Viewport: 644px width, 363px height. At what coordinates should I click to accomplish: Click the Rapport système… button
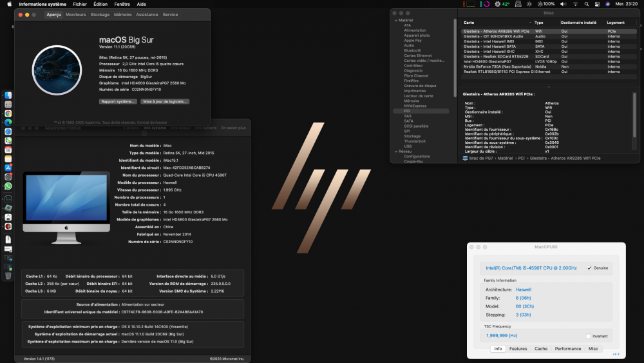pos(118,101)
